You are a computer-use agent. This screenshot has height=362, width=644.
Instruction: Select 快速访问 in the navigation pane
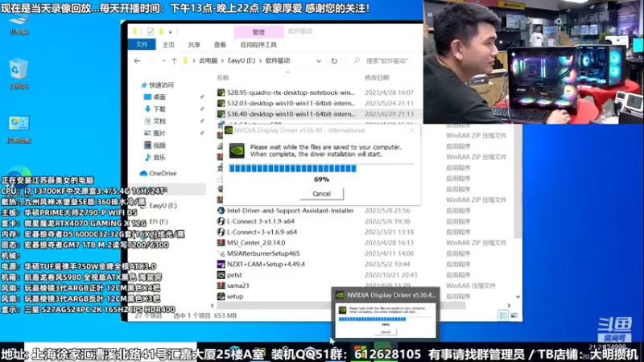point(161,85)
